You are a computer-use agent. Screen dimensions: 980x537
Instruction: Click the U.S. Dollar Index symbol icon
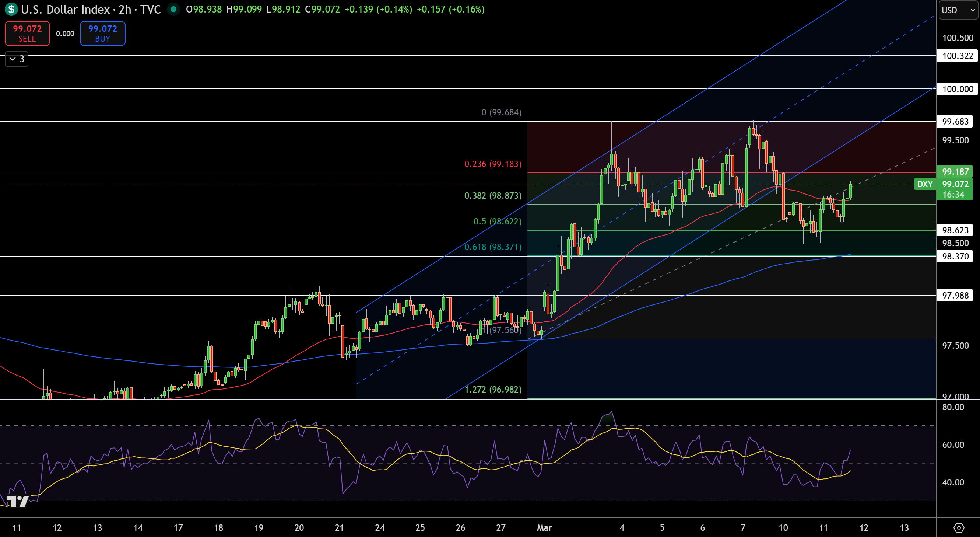(x=11, y=9)
